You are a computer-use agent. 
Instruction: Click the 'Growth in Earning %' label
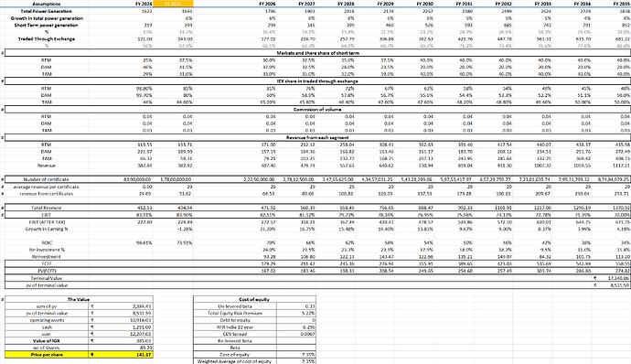(x=47, y=229)
